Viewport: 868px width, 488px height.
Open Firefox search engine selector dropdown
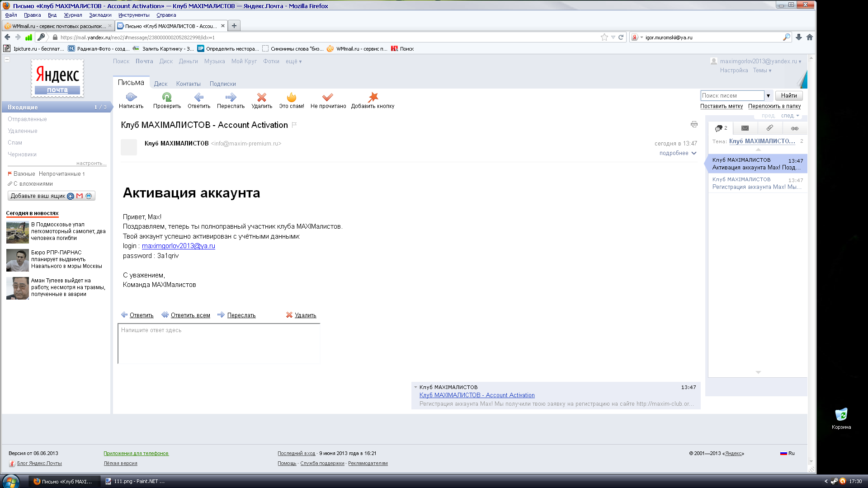tap(637, 37)
